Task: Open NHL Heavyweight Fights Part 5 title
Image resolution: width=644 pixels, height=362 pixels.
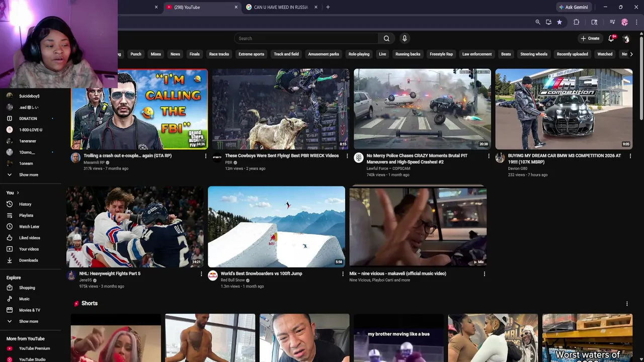Action: (110, 274)
